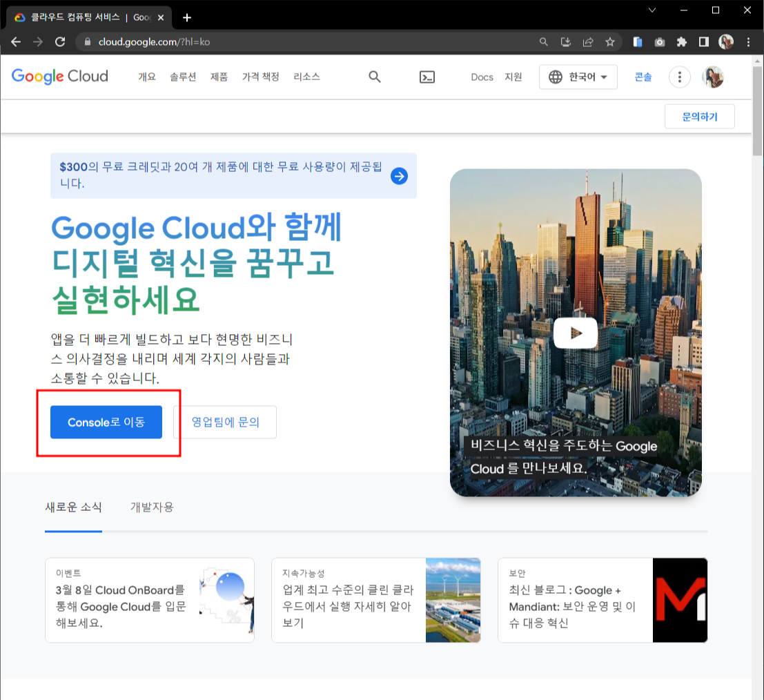This screenshot has height=700, width=764.
Task: Open the 제품 menu
Action: [x=219, y=77]
